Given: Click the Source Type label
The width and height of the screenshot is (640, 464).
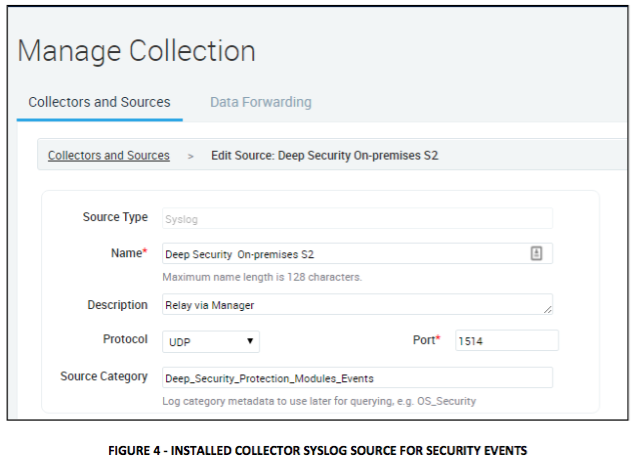Looking at the screenshot, I should coord(115,217).
